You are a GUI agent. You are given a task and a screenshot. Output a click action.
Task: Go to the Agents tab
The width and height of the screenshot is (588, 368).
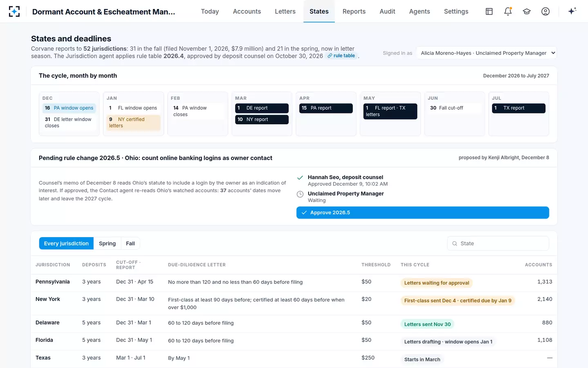419,11
